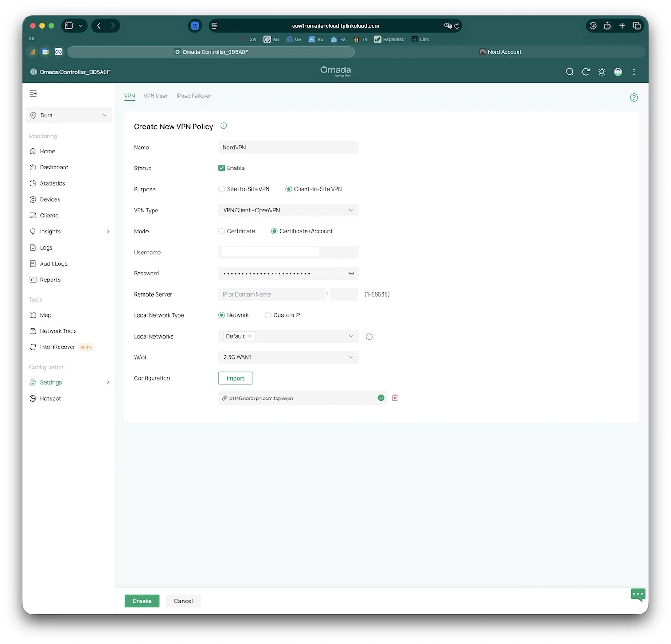Select Custom IP local network type
The width and height of the screenshot is (671, 644).
tap(268, 315)
